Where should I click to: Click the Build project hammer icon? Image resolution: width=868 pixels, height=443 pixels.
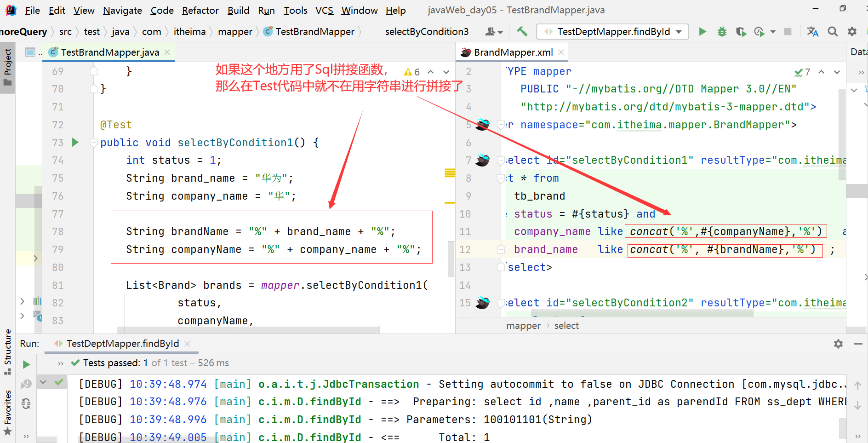coord(522,31)
